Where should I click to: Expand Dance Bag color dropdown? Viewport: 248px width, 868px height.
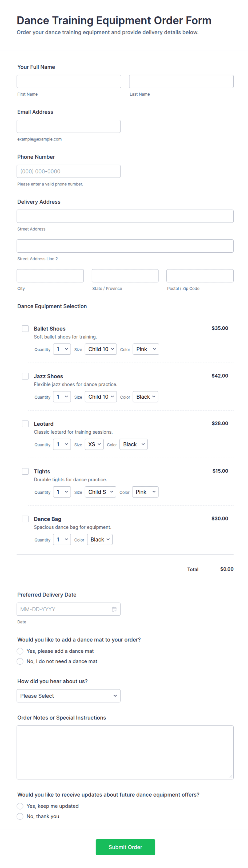100,539
